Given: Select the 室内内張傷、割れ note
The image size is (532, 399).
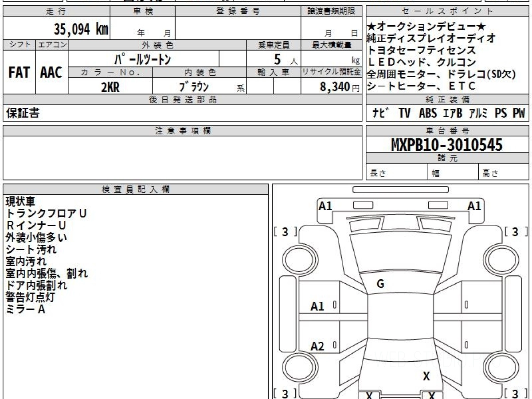Looking at the screenshot, I should point(47,273).
